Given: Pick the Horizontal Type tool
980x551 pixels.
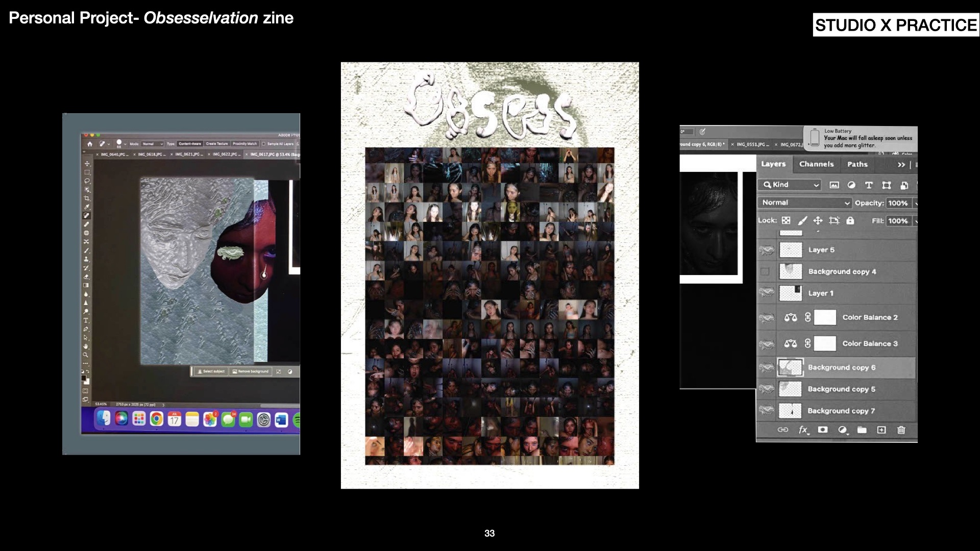Looking at the screenshot, I should 86,320.
